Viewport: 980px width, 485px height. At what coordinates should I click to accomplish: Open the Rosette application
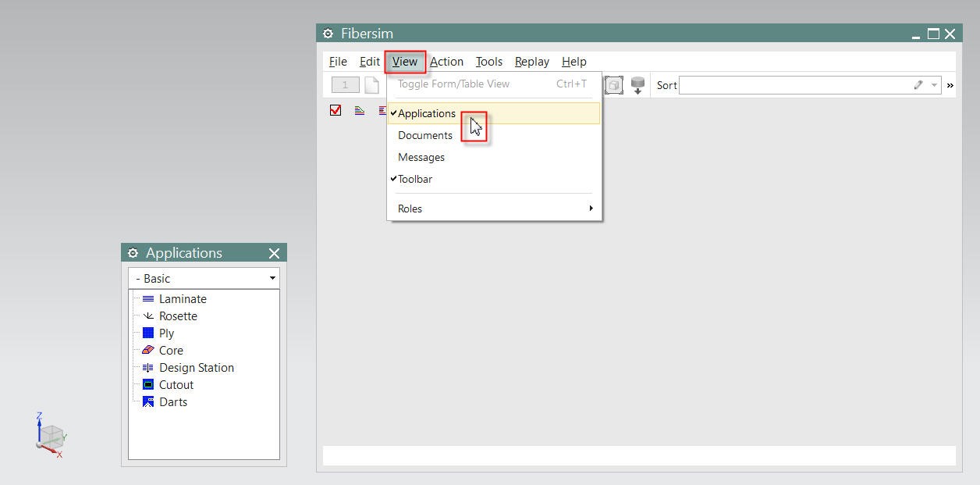[178, 316]
